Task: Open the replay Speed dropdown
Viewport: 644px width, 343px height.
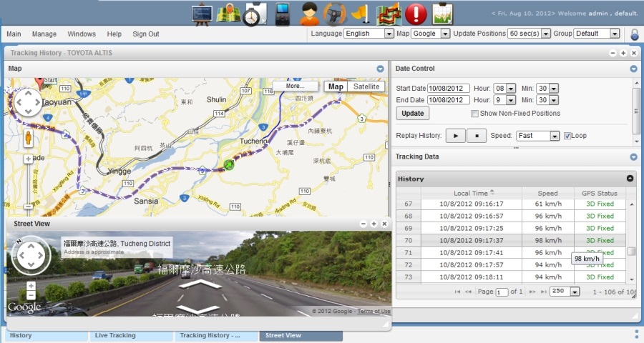Action: pos(537,136)
